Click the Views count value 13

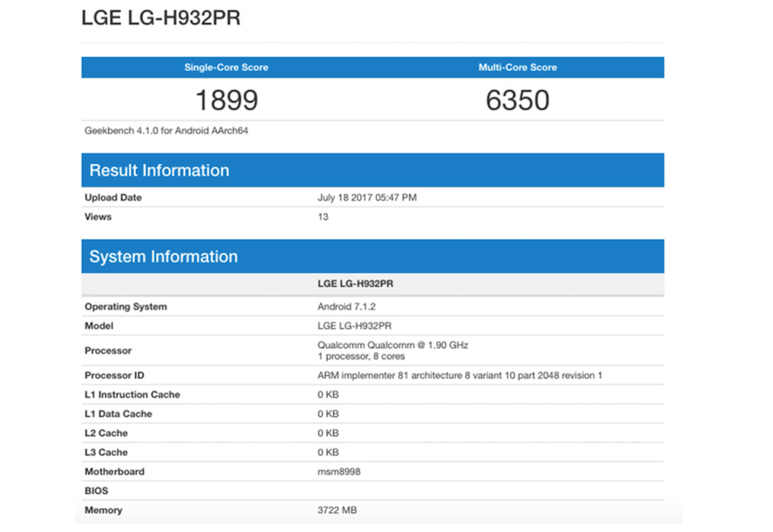click(323, 217)
